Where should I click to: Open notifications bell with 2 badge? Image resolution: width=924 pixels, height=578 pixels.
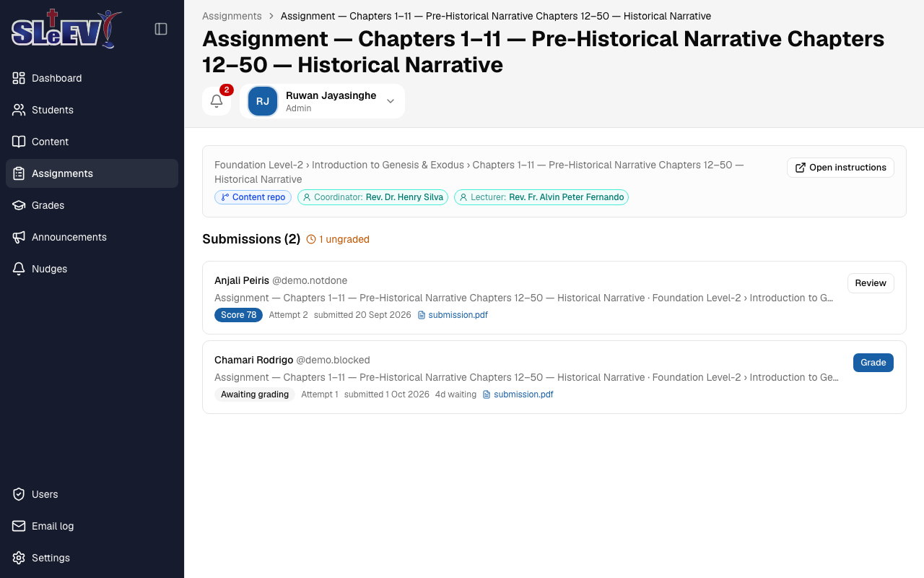(x=217, y=101)
